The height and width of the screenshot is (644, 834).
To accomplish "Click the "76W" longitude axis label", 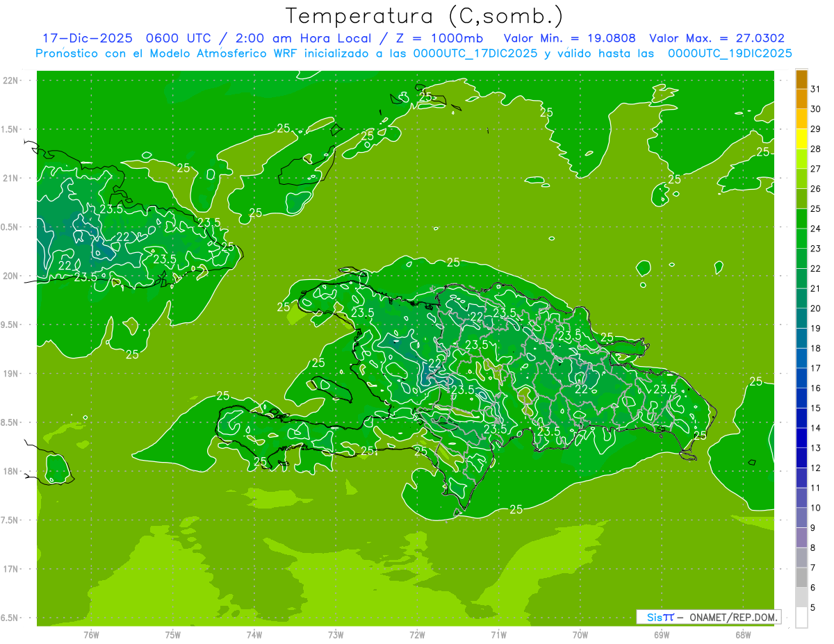I will 91,634.
